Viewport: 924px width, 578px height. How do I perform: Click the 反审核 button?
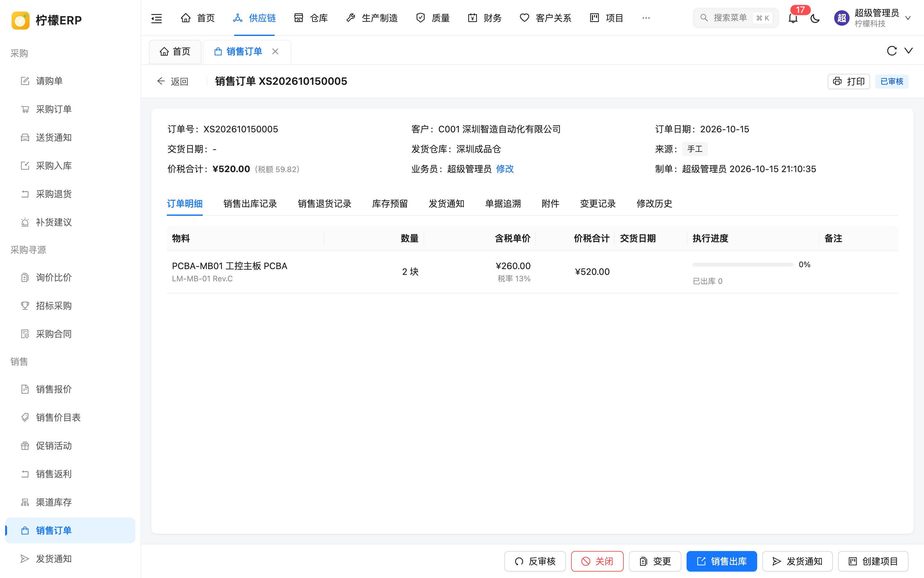(x=535, y=561)
